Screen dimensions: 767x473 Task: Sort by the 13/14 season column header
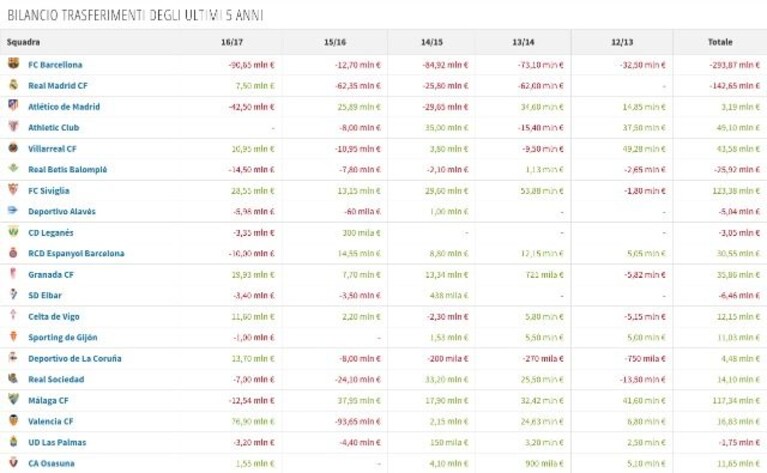(x=523, y=42)
